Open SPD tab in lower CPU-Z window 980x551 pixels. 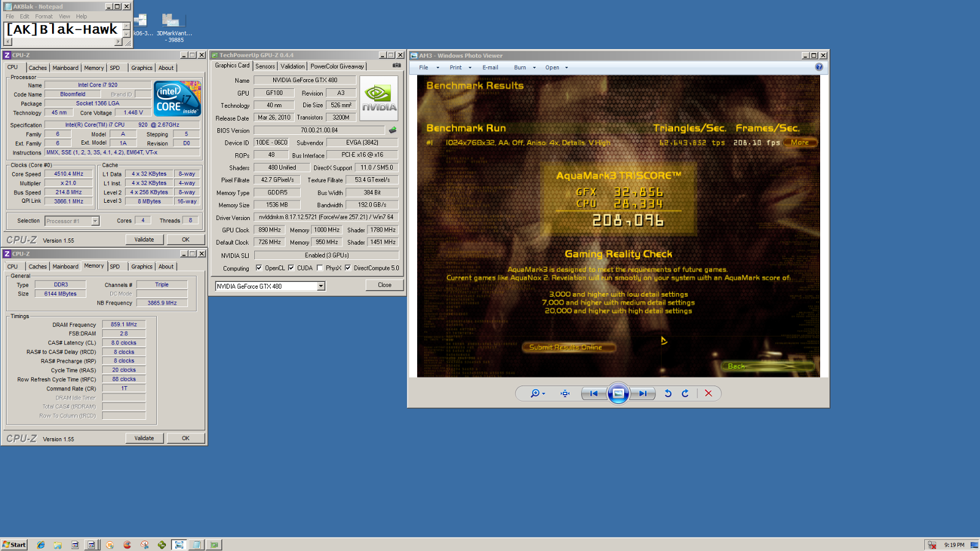tap(115, 267)
